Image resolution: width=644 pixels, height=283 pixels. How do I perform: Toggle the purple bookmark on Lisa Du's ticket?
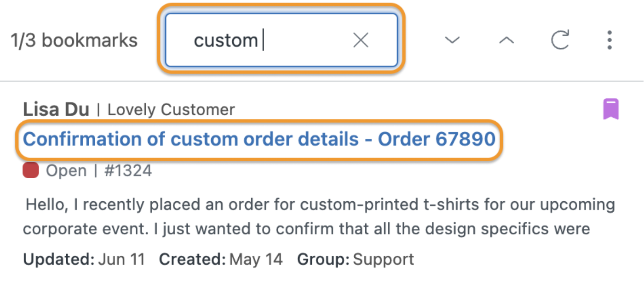coord(611,109)
